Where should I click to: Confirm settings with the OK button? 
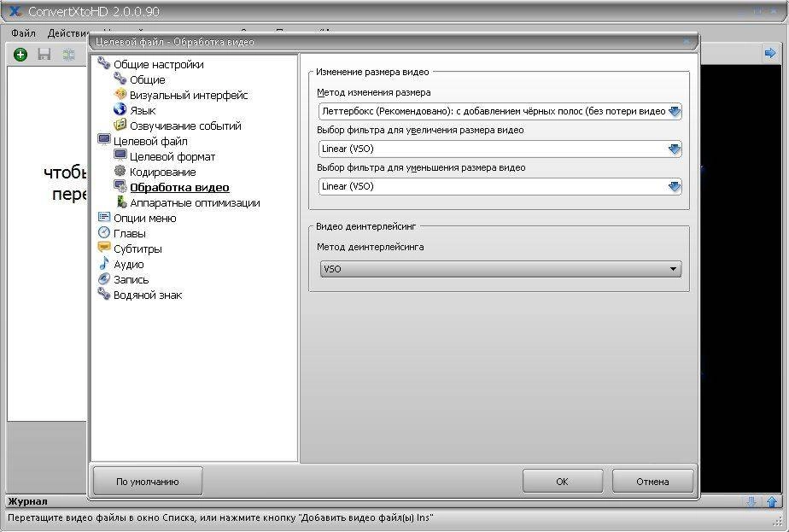562,482
